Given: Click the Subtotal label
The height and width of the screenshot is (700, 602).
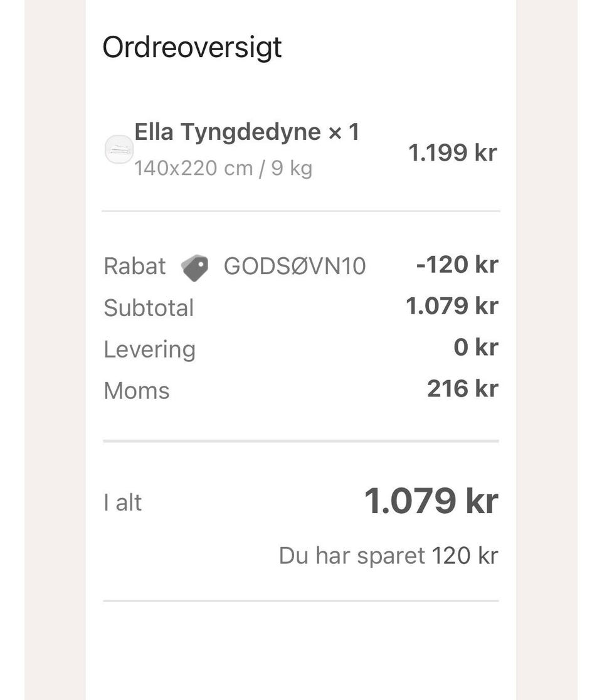Looking at the screenshot, I should click(x=149, y=308).
